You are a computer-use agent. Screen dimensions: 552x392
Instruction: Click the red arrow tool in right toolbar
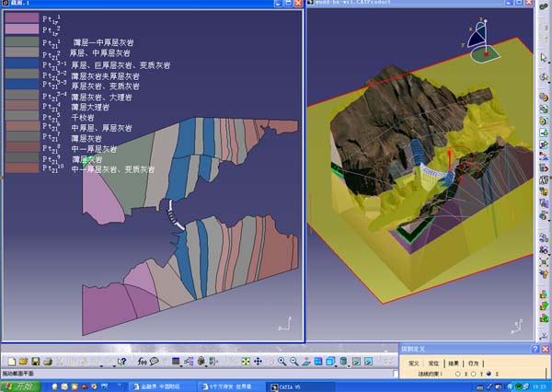544,168
